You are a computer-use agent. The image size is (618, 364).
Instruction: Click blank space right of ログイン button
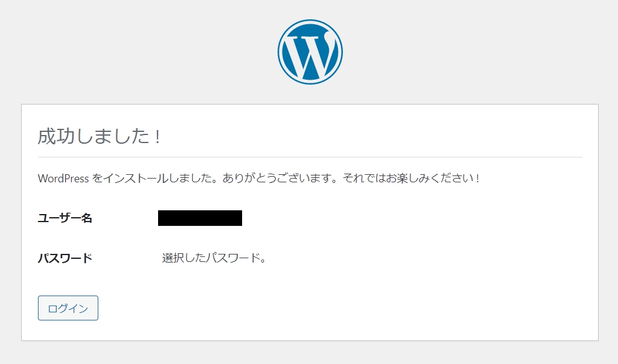(316, 308)
